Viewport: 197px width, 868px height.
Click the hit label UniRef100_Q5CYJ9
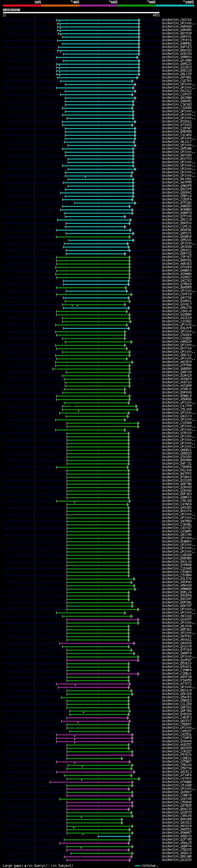point(177,220)
